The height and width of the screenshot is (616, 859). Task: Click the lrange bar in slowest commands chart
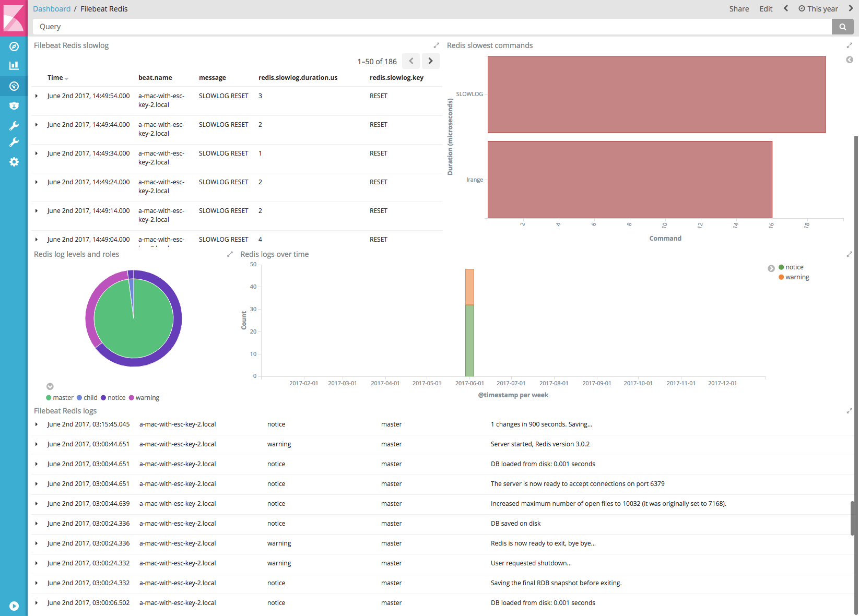click(x=630, y=180)
